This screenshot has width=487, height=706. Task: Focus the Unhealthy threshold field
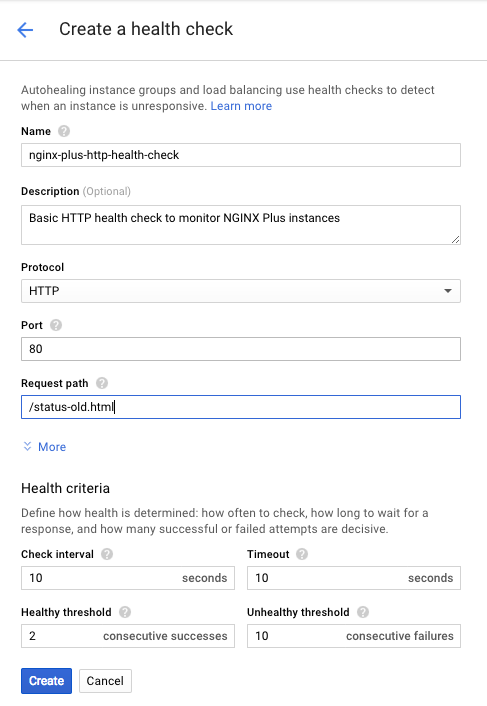354,636
